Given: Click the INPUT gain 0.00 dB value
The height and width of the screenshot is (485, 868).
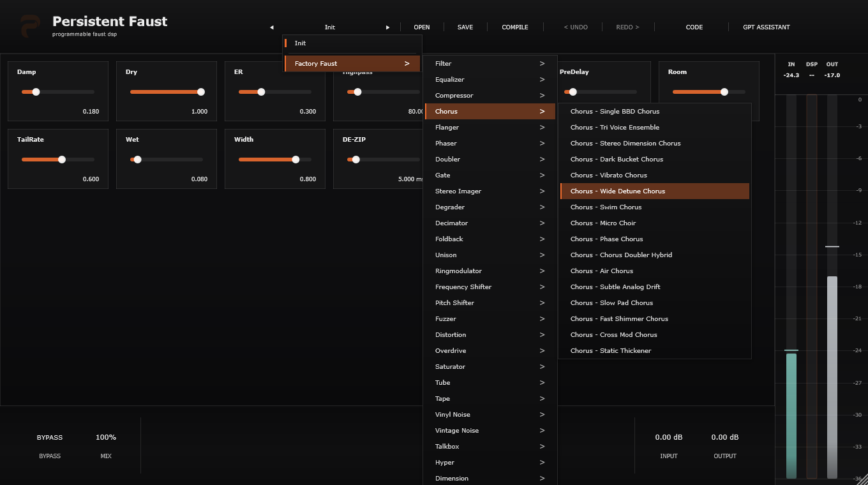Looking at the screenshot, I should click(x=669, y=438).
